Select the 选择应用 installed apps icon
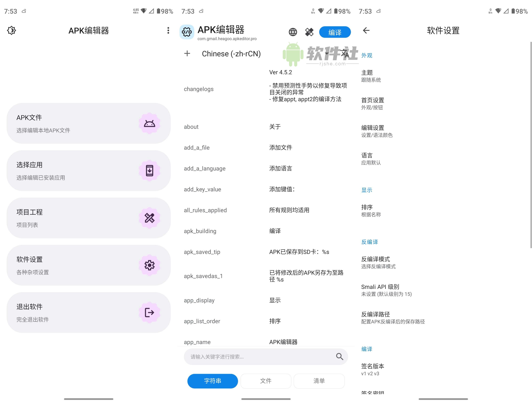 click(x=150, y=170)
